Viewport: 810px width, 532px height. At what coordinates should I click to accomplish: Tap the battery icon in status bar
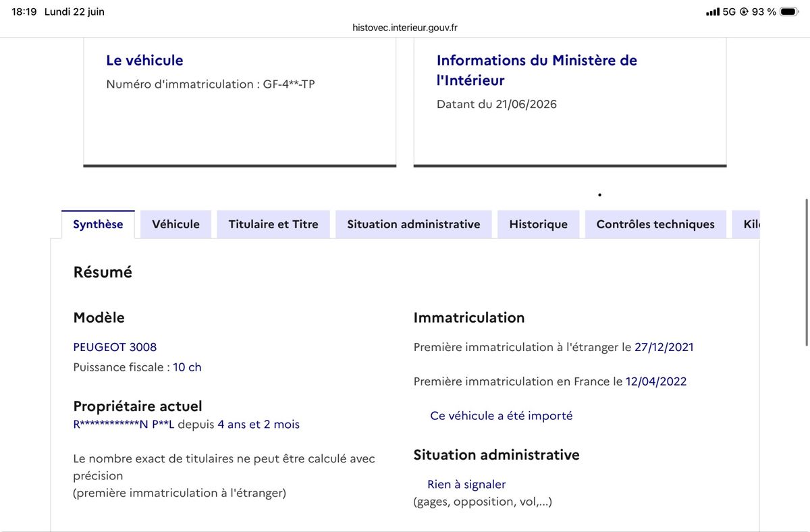click(x=789, y=11)
